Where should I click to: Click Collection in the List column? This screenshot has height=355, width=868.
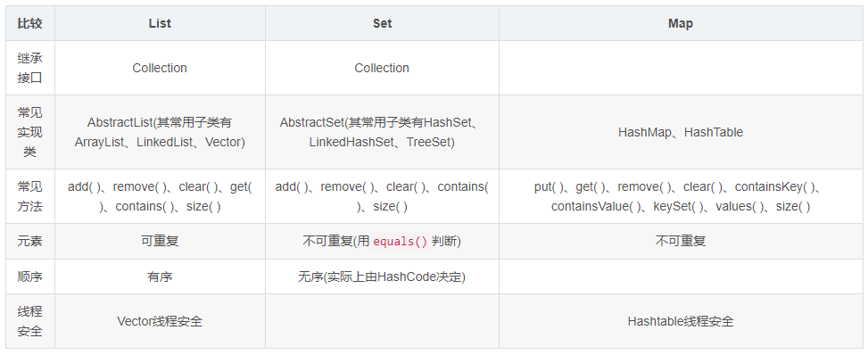click(x=160, y=68)
